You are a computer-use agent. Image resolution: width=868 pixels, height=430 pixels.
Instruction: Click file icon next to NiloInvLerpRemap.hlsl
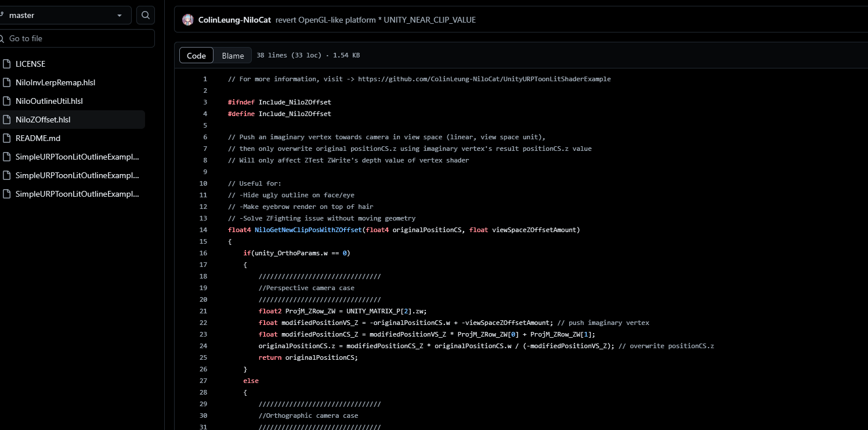7,82
